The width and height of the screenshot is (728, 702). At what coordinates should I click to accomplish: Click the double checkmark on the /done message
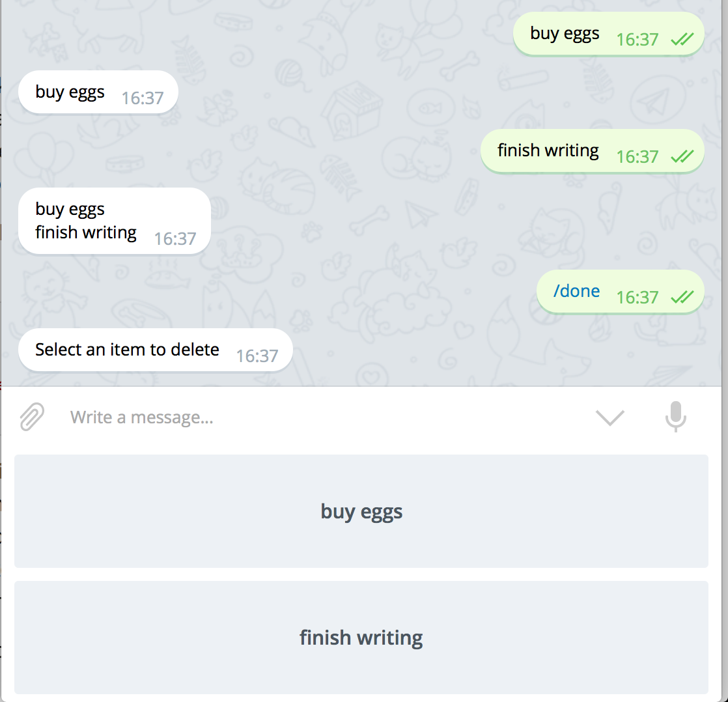[682, 296]
